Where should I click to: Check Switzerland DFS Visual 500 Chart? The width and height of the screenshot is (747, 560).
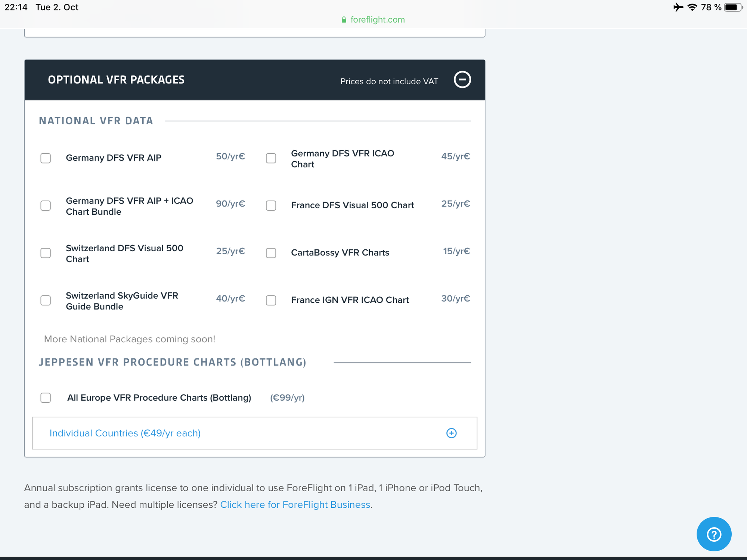pyautogui.click(x=46, y=253)
